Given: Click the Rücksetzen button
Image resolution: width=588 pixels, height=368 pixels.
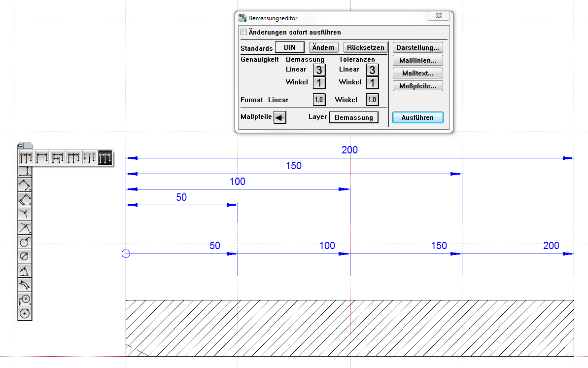Looking at the screenshot, I should [x=365, y=48].
